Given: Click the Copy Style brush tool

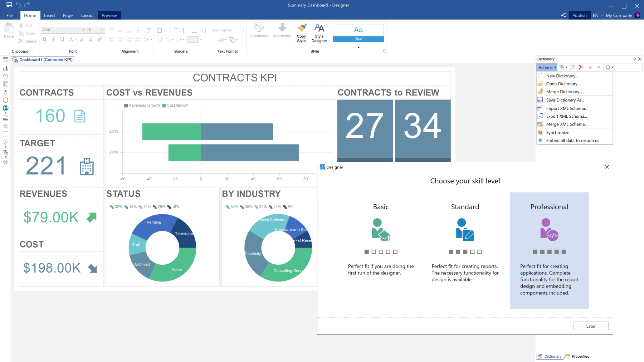Looking at the screenshot, I should coord(301,33).
